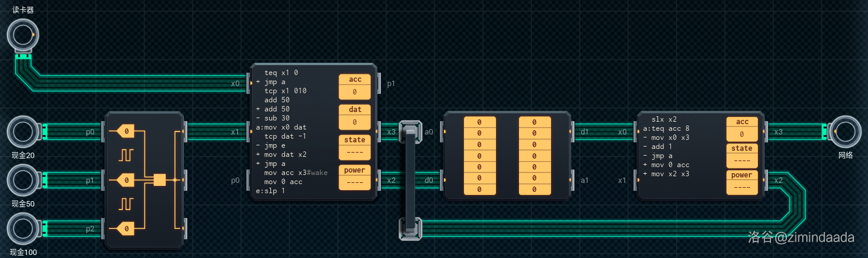Select the 现金50 input connector
Image resolution: width=868 pixels, height=258 pixels.
click(23, 180)
